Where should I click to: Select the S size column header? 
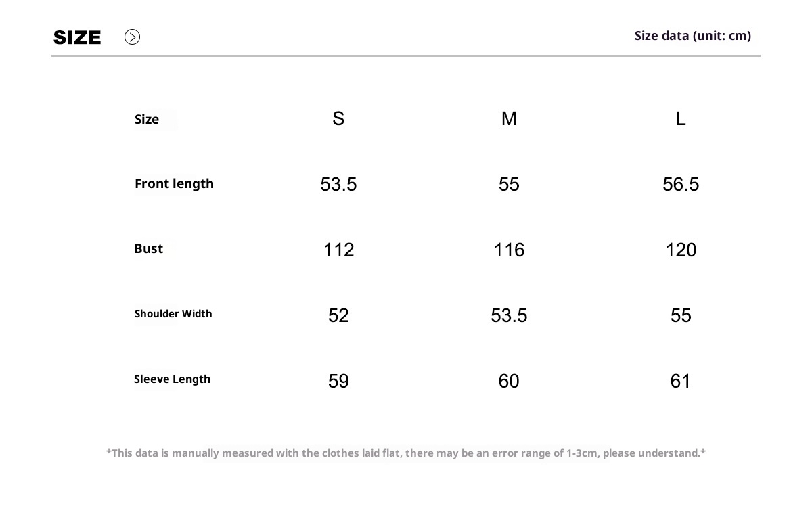point(338,119)
